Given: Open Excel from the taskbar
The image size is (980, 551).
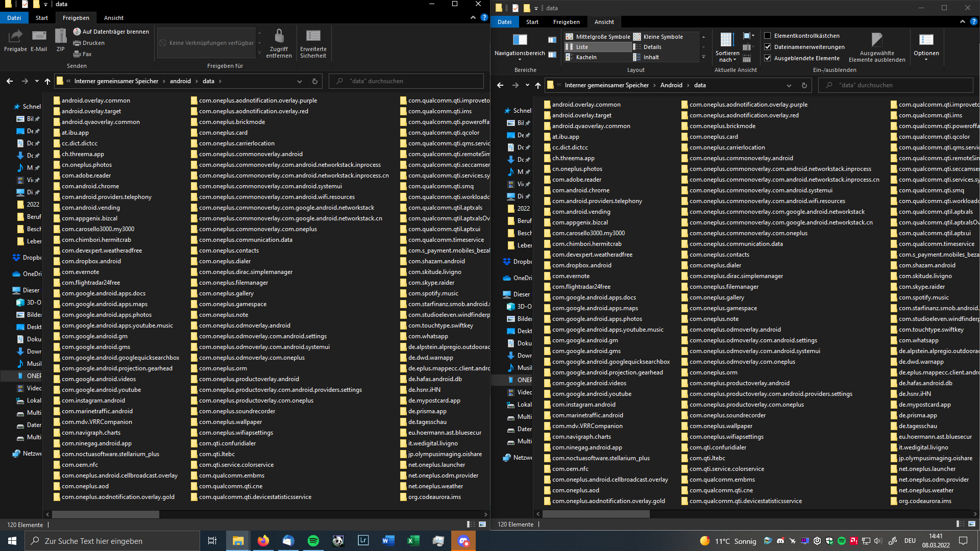Looking at the screenshot, I should tap(413, 541).
